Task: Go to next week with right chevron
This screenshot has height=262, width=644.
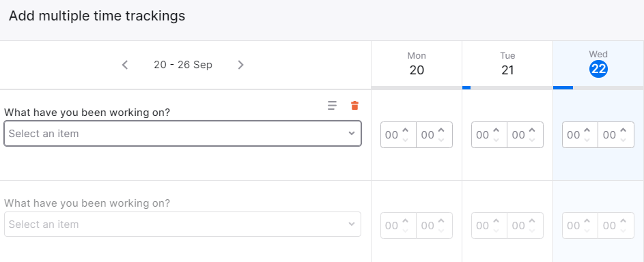Action: [x=240, y=65]
